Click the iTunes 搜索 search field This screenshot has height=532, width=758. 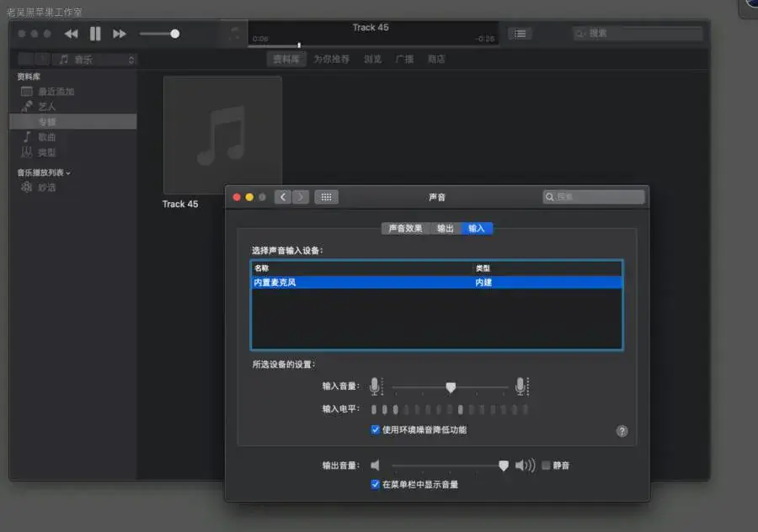point(638,34)
